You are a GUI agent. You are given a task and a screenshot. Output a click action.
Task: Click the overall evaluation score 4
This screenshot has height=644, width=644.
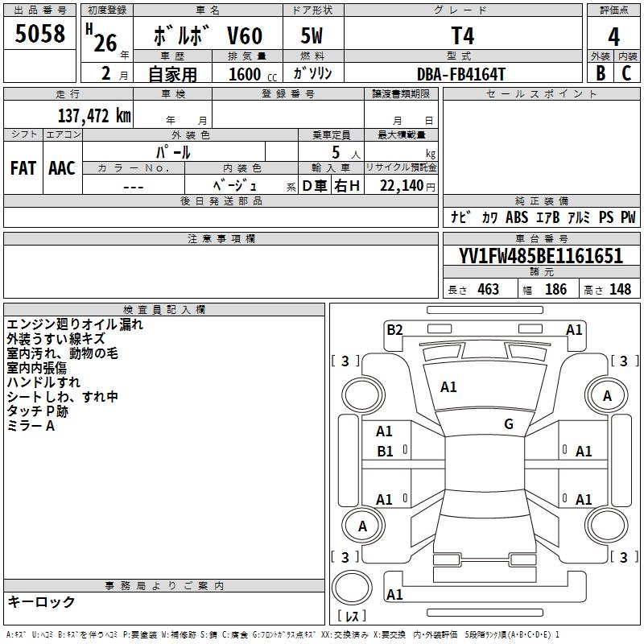(613, 36)
